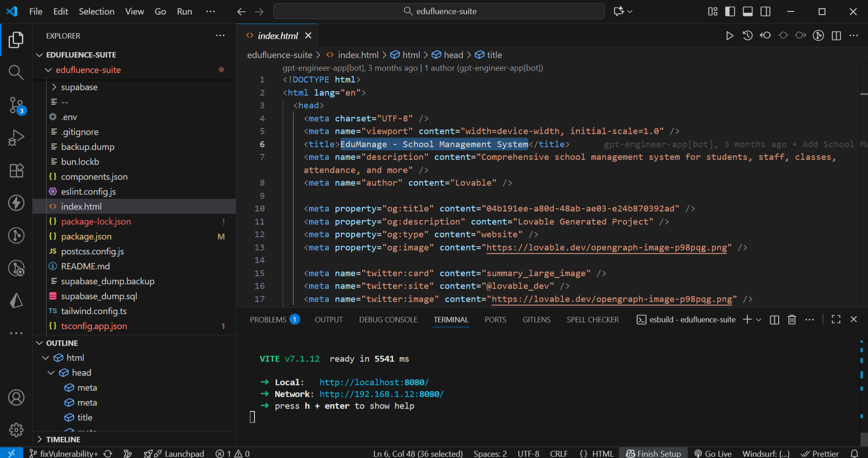Toggle the bottom Panel layout button

[748, 11]
